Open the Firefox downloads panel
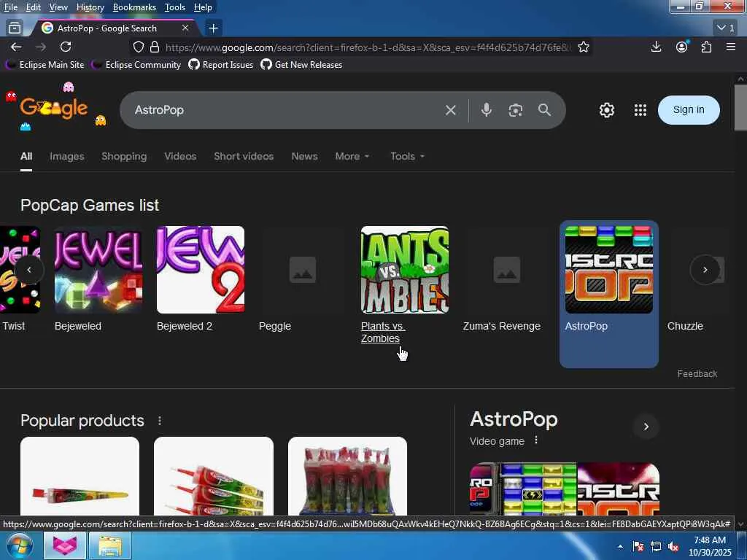 (656, 47)
